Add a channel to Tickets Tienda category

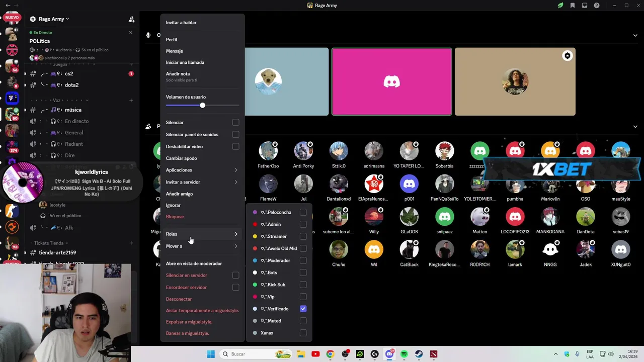point(131,243)
